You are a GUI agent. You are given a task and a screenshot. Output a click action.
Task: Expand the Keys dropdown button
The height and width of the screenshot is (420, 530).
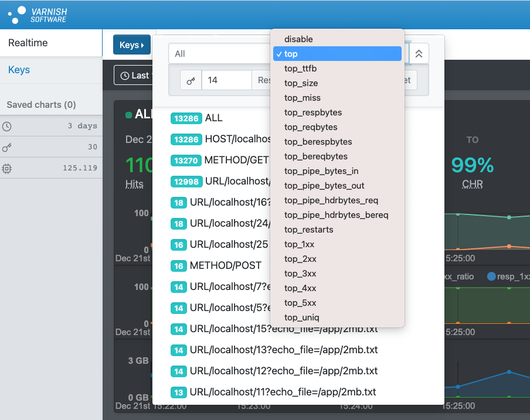point(131,45)
